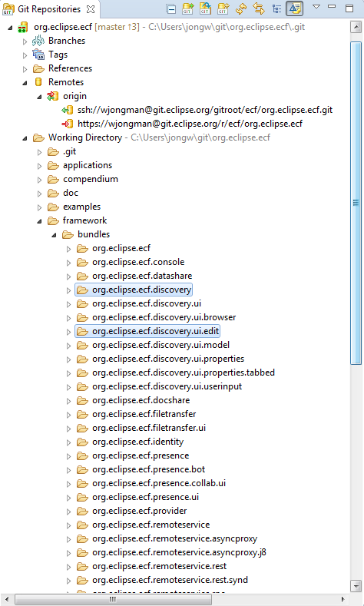Image resolution: width=364 pixels, height=606 pixels.
Task: Add an existing local Git repository
Action: pos(188,9)
